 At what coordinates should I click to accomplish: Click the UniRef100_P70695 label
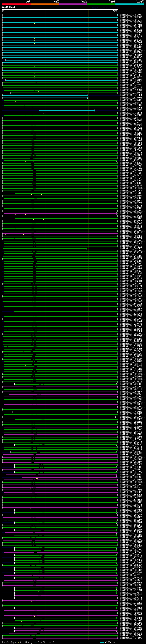131,437
